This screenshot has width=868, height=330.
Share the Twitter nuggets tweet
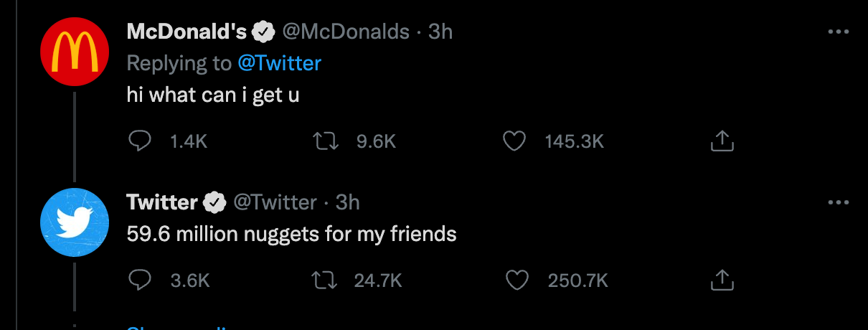(722, 280)
